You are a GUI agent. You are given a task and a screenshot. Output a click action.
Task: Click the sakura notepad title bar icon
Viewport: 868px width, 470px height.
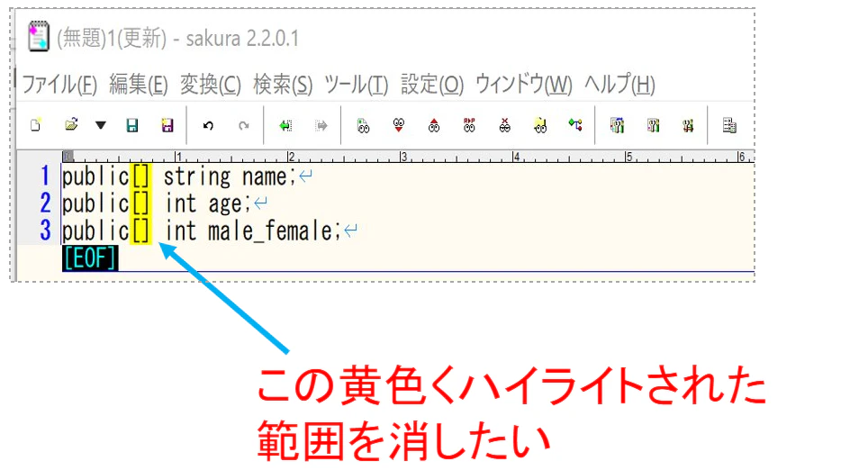point(39,37)
